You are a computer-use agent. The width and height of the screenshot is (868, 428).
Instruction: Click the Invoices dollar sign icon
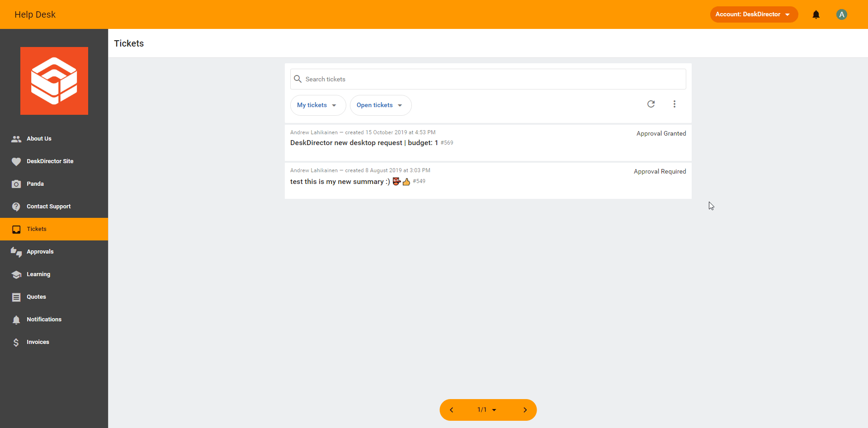click(x=16, y=342)
